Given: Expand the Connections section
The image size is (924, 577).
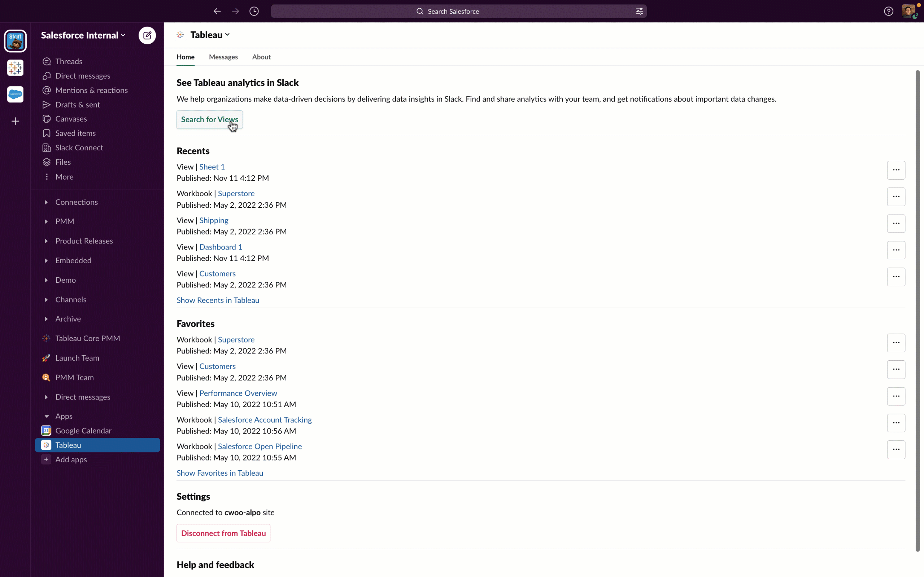Looking at the screenshot, I should pyautogui.click(x=46, y=202).
